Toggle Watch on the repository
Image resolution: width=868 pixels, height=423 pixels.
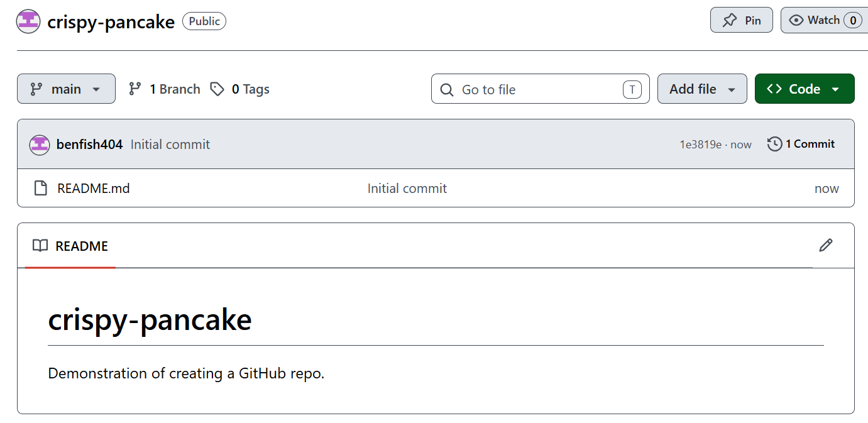pos(824,20)
